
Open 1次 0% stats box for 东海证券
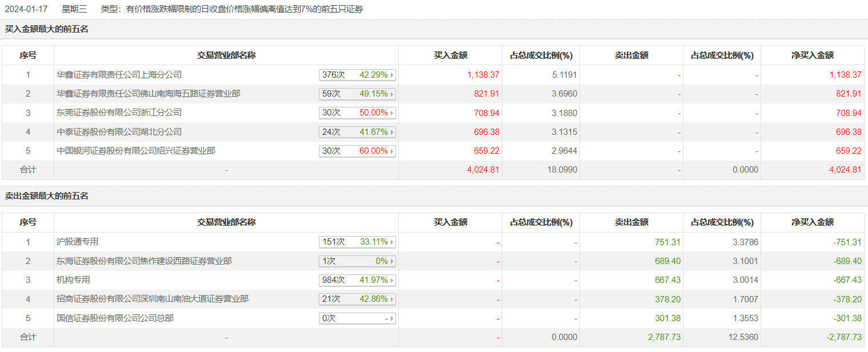357,261
